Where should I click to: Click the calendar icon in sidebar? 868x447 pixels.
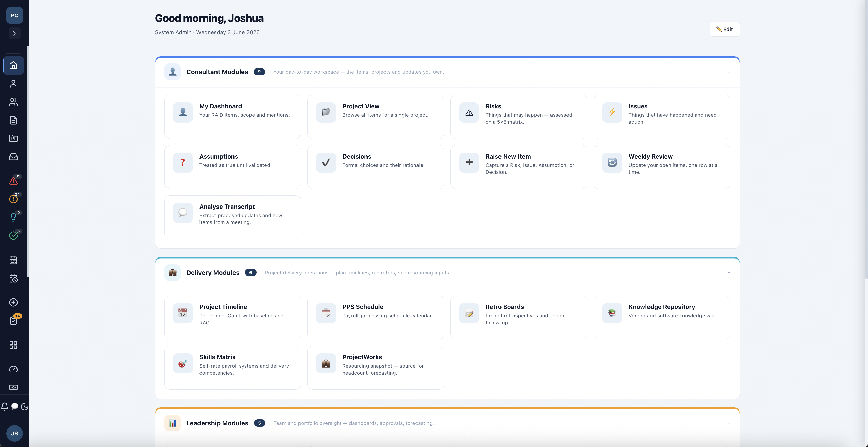coord(13,260)
